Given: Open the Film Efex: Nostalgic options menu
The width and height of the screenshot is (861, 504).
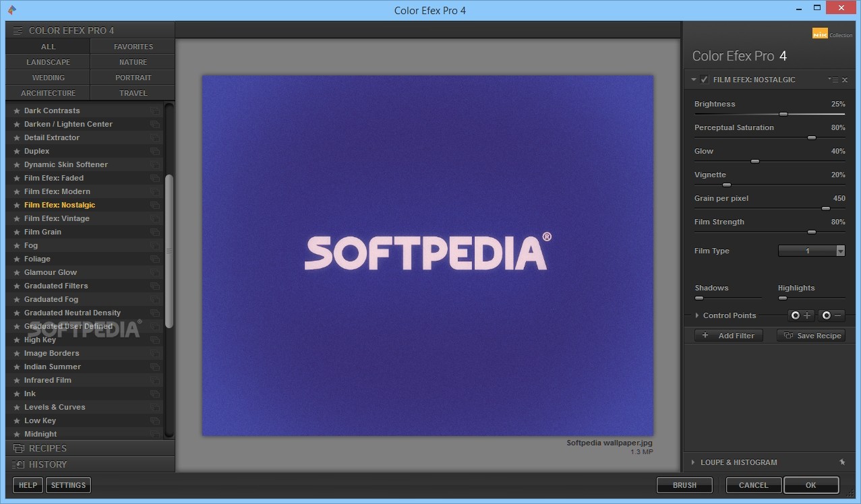Looking at the screenshot, I should (833, 80).
